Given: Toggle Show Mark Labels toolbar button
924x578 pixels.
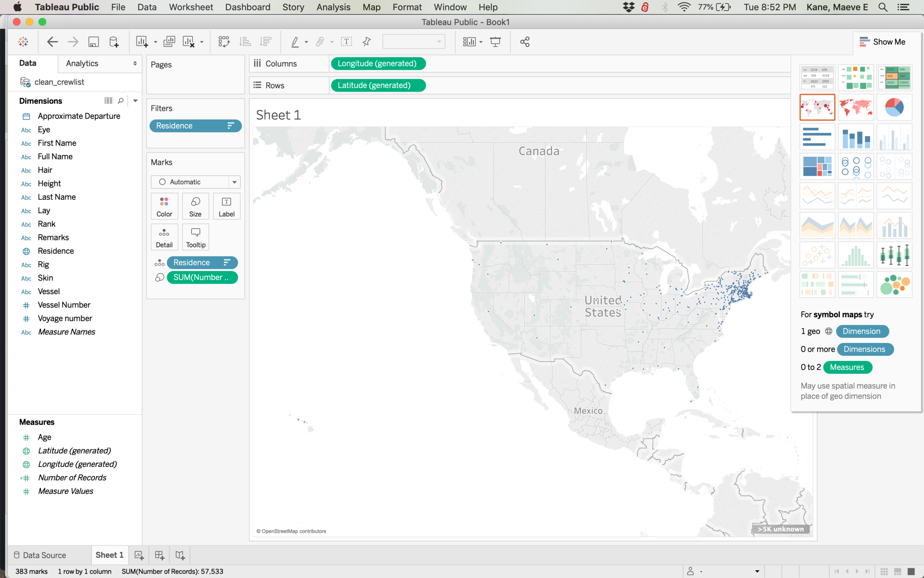Looking at the screenshot, I should pyautogui.click(x=346, y=42).
